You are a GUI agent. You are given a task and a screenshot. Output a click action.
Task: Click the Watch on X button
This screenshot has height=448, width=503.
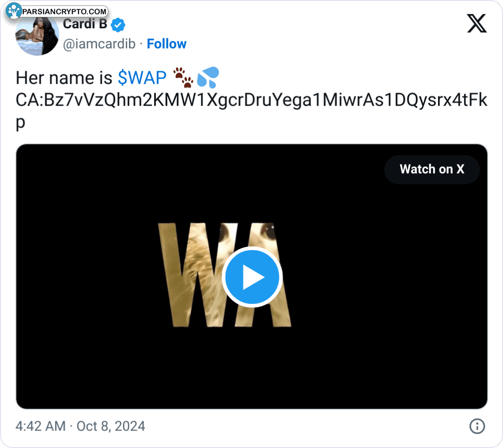point(432,169)
